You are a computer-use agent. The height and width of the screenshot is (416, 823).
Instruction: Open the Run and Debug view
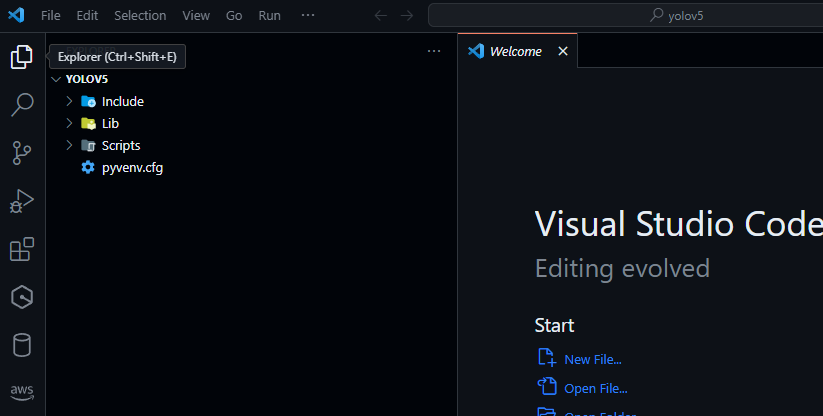[x=22, y=201]
